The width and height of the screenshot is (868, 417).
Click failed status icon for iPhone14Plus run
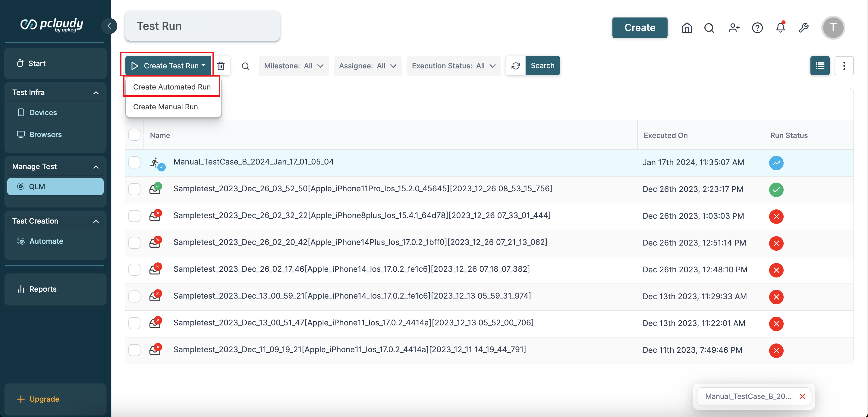coord(776,243)
